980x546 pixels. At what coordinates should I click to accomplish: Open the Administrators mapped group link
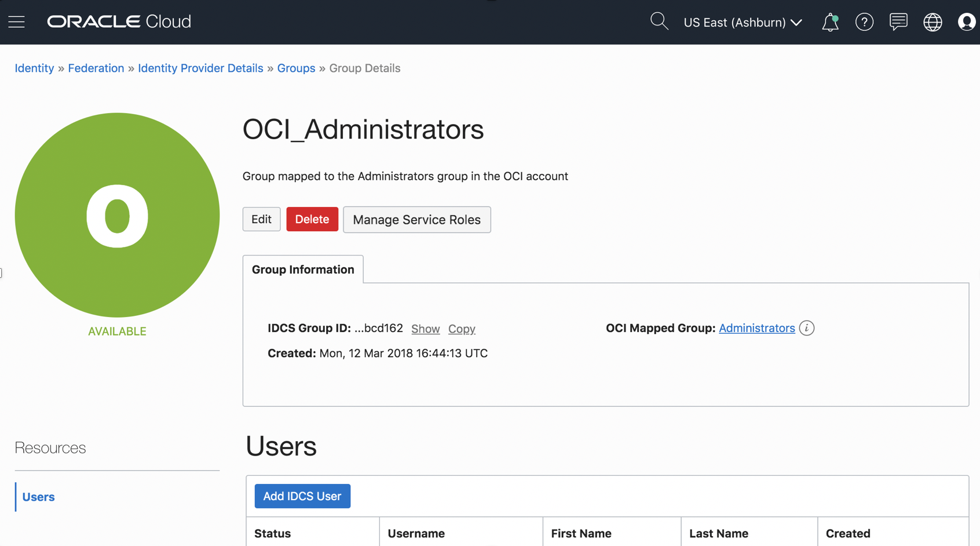[x=756, y=328]
